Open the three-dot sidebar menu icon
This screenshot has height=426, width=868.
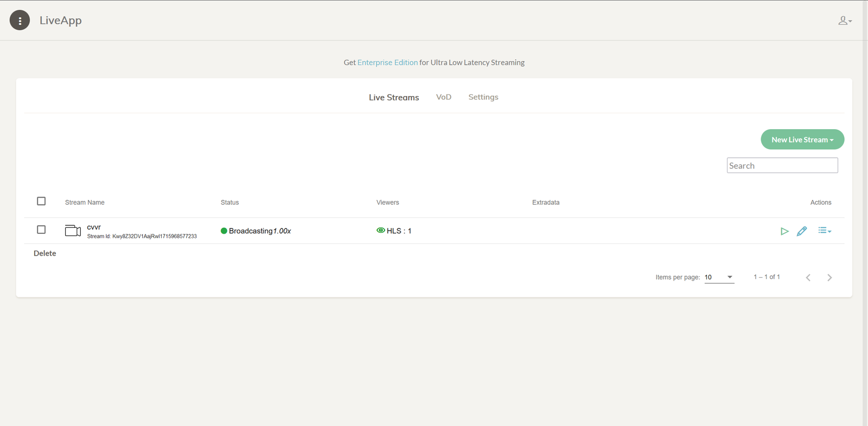point(20,21)
